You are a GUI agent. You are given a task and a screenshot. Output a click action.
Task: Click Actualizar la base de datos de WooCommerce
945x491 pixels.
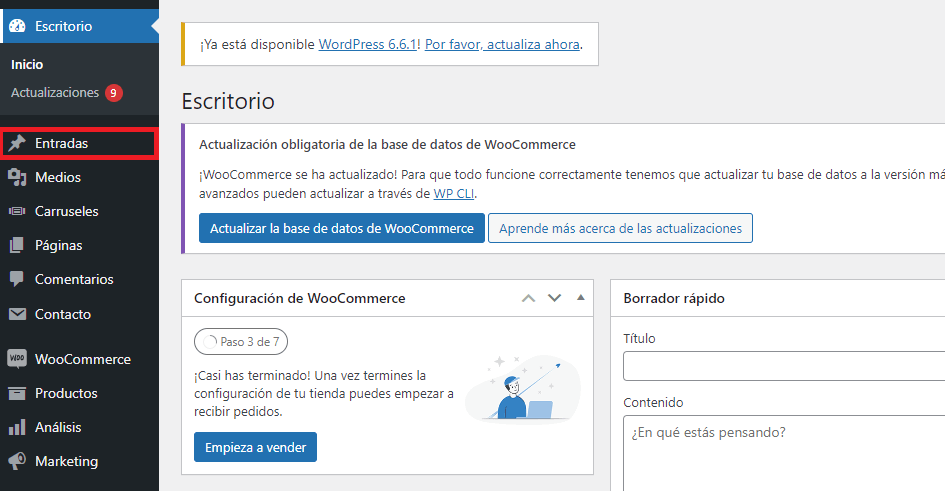click(x=342, y=228)
